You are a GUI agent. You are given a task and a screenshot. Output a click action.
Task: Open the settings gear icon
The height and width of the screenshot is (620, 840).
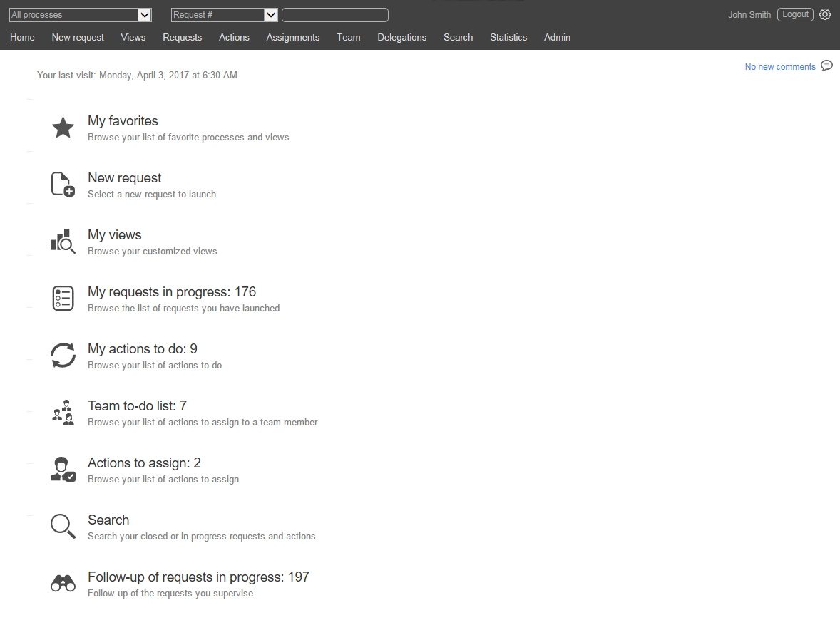click(825, 14)
